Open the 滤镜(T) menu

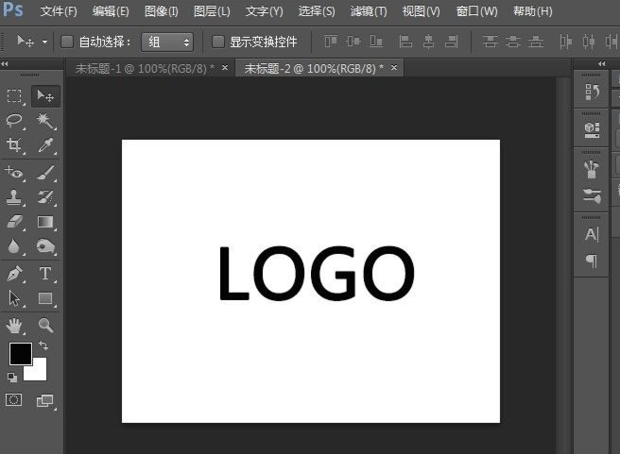tap(369, 11)
